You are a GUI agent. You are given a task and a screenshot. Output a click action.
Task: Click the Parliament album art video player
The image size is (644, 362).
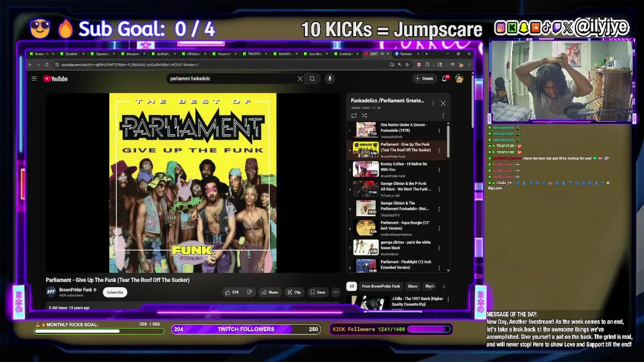[193, 183]
